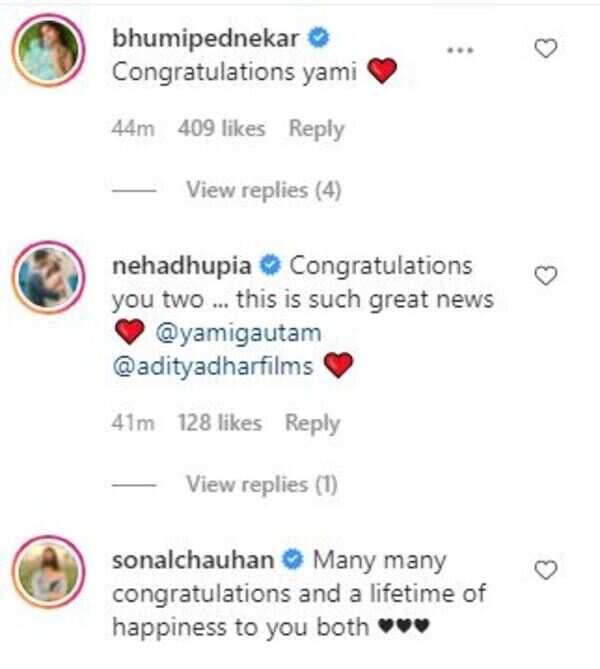Click the verified badge beside bhumipednekar

click(318, 40)
